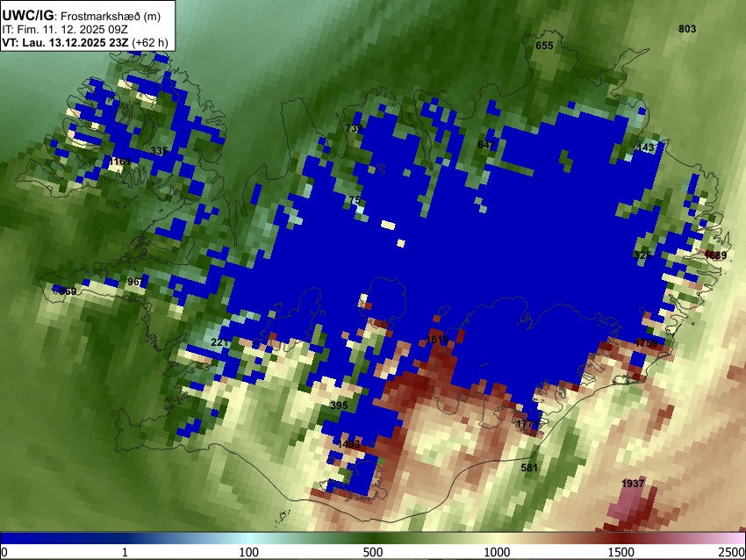Click the value 143 near the east coast
This screenshot has height=560, width=746.
pos(645,147)
